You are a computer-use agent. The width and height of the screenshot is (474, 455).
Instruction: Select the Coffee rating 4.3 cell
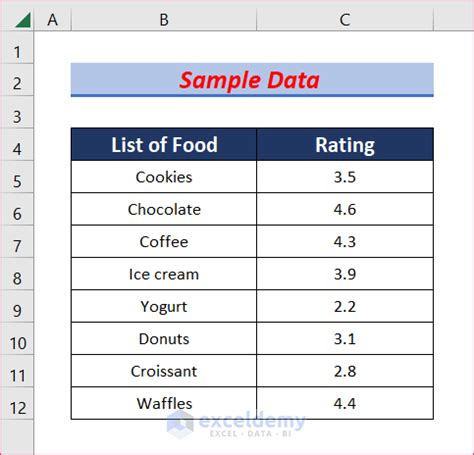point(345,241)
